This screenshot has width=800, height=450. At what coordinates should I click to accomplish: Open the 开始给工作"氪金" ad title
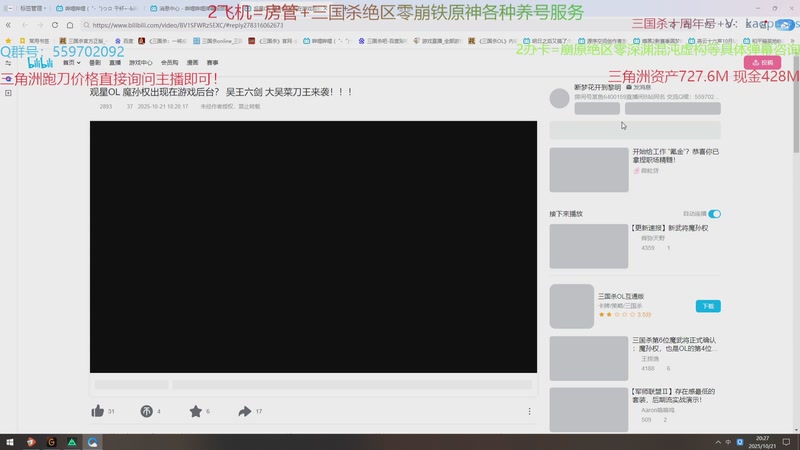tap(675, 156)
